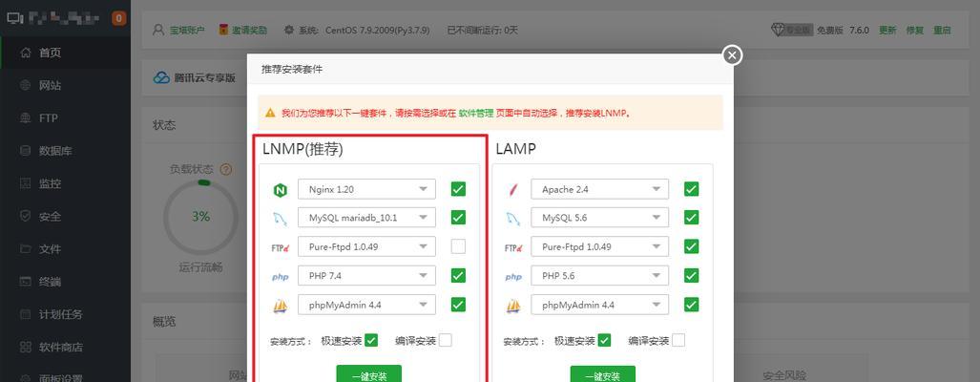
Task: Open 文件 in the sidebar
Action: pos(66,249)
